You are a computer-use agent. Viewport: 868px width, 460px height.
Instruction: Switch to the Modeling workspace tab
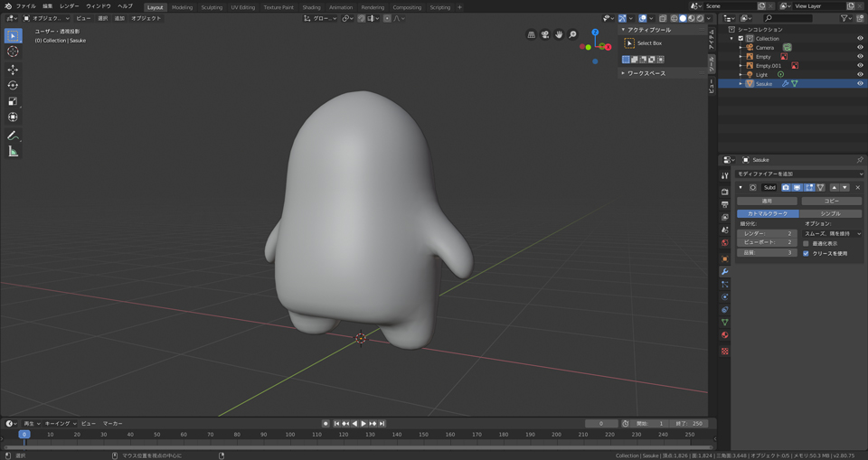pos(182,7)
